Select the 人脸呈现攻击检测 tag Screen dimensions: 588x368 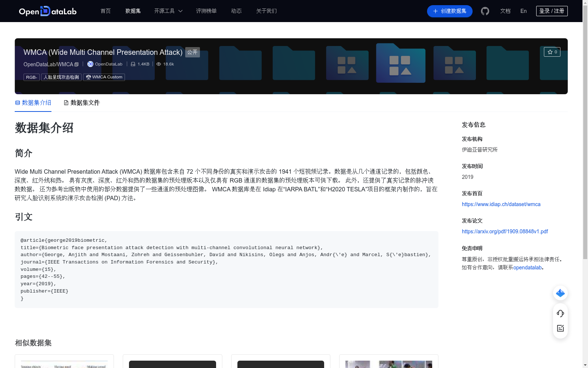(61, 77)
